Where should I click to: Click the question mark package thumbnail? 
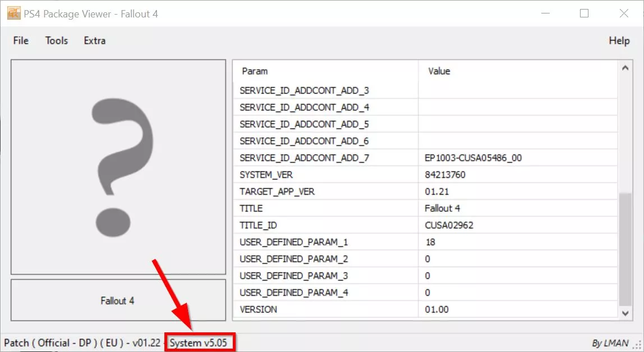click(x=118, y=167)
